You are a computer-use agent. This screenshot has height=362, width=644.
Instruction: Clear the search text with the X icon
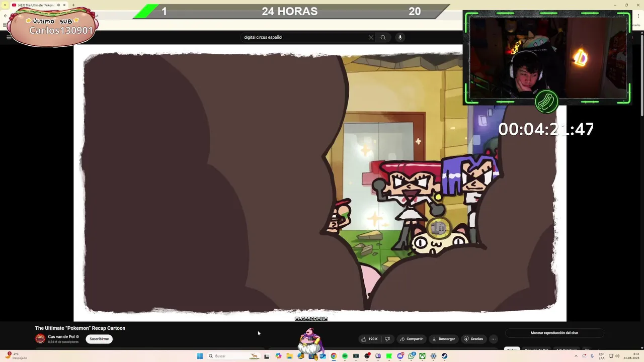click(x=371, y=37)
